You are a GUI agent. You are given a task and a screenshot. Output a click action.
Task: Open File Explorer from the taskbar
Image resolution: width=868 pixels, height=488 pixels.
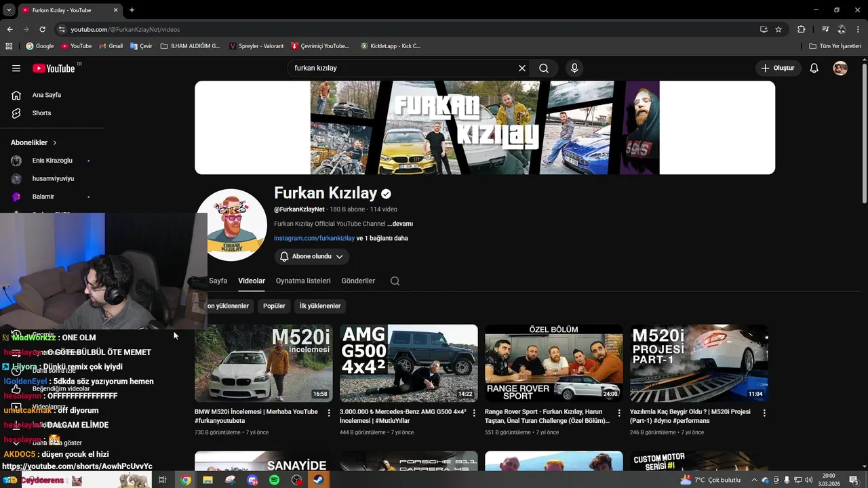(x=208, y=480)
